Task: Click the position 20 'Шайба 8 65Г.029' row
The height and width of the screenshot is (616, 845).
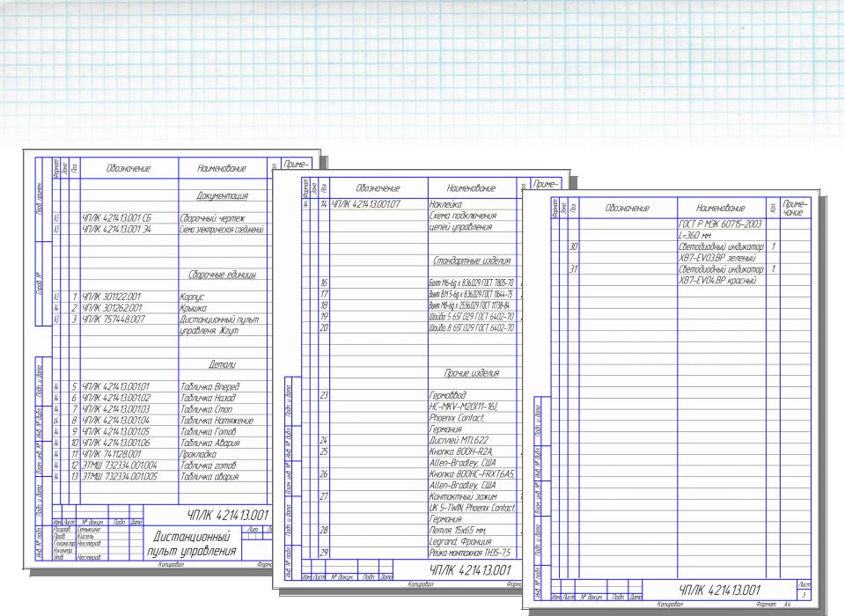Action: (472, 327)
